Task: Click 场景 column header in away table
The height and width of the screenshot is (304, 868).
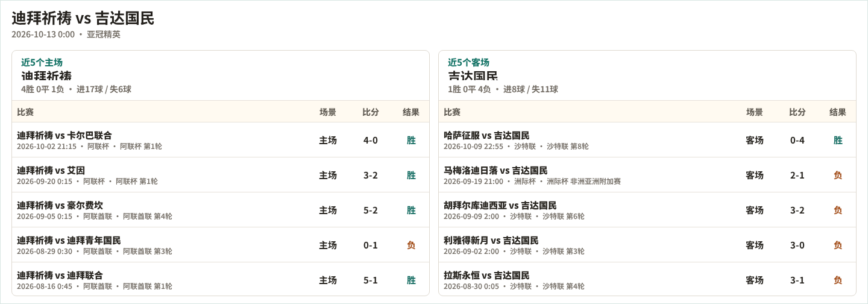Action: 755,112
